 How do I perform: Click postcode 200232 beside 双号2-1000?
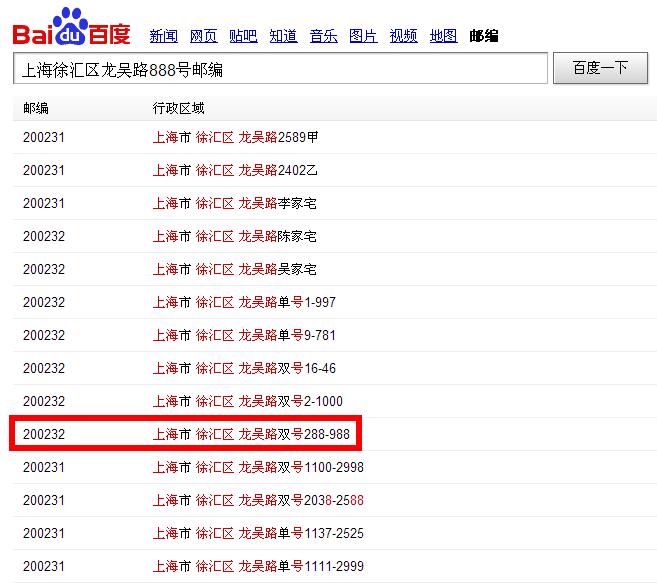click(44, 402)
